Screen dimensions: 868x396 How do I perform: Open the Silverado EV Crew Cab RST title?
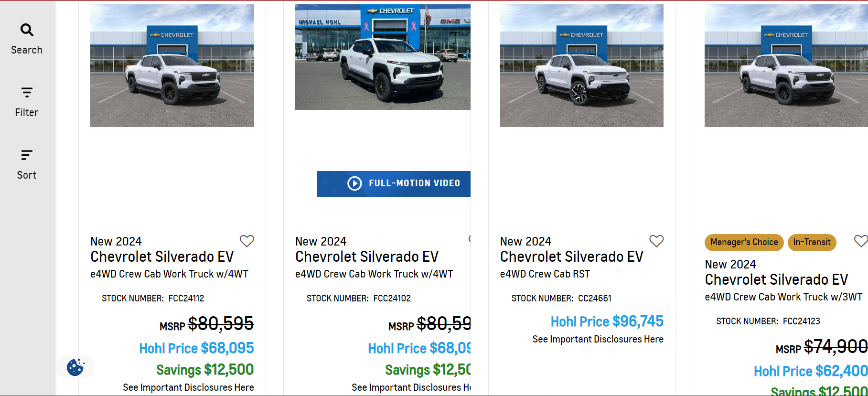[571, 257]
